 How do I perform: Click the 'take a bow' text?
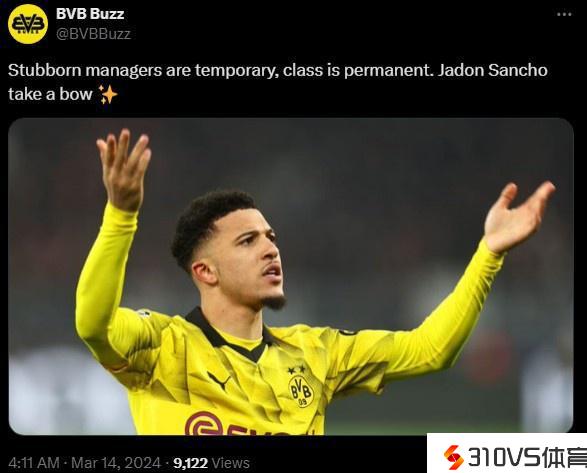(x=50, y=94)
